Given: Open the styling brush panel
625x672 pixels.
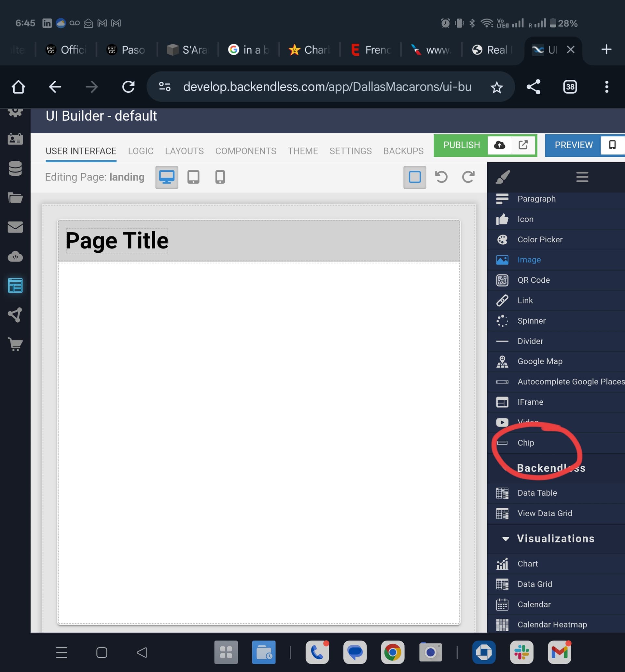Looking at the screenshot, I should [x=503, y=177].
